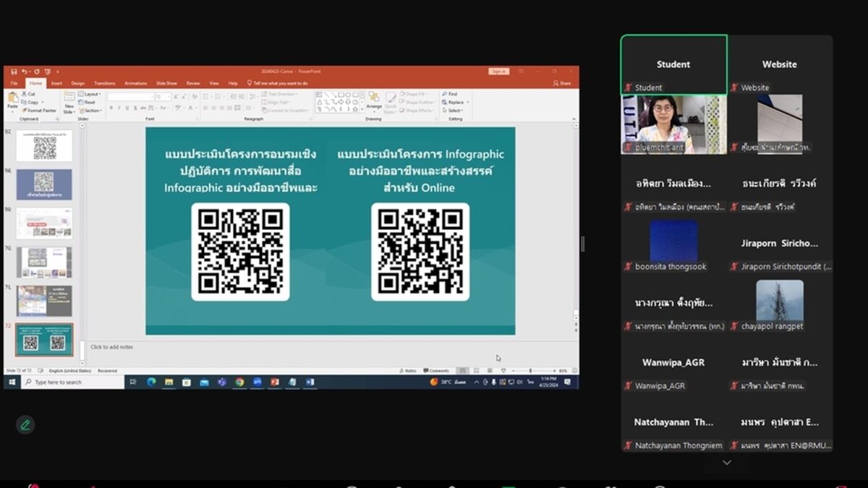Open the Replace dropdown arrow
This screenshot has width=868, height=488.
click(x=467, y=103)
